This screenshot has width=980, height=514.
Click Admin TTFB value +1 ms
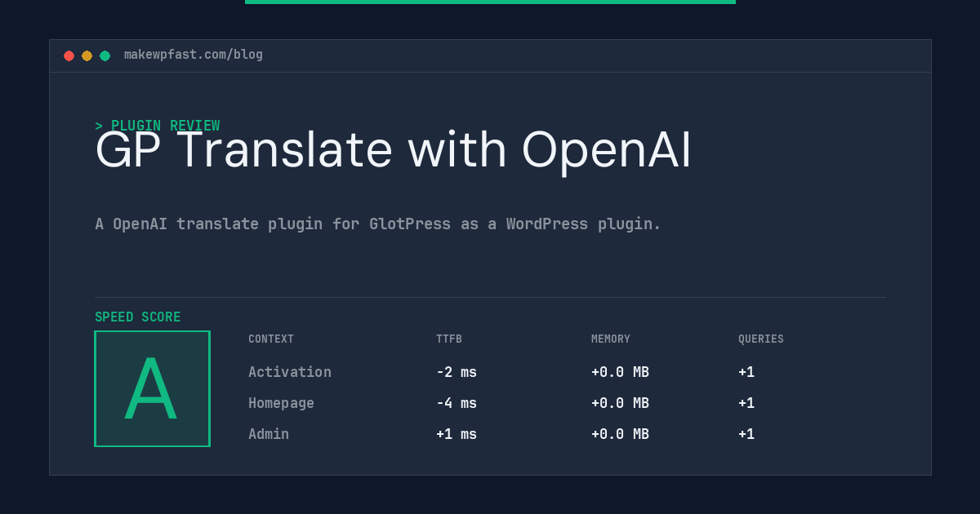457,434
